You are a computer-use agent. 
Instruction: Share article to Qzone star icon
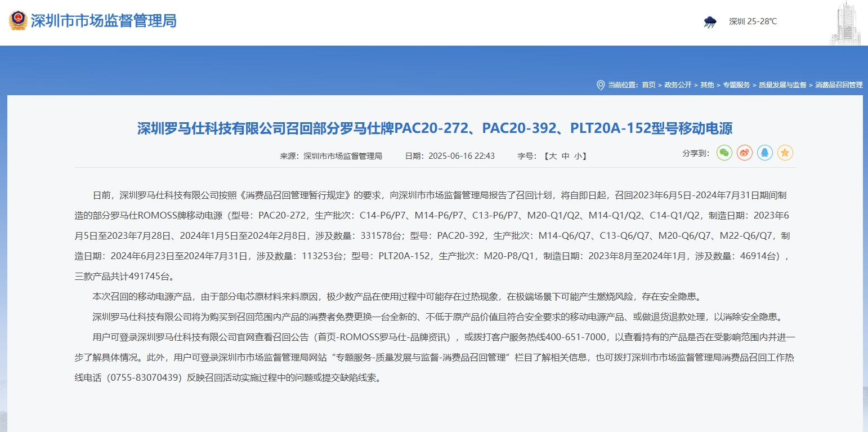[x=785, y=153]
